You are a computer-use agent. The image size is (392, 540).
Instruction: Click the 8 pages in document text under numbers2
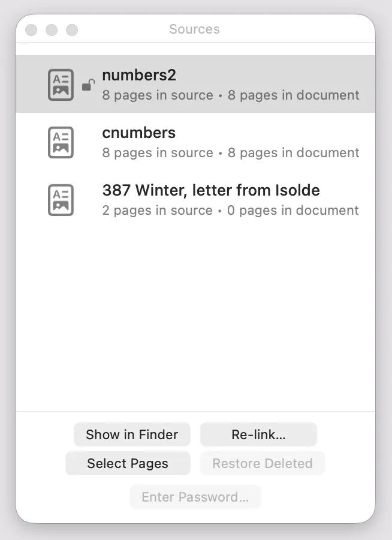coord(294,95)
